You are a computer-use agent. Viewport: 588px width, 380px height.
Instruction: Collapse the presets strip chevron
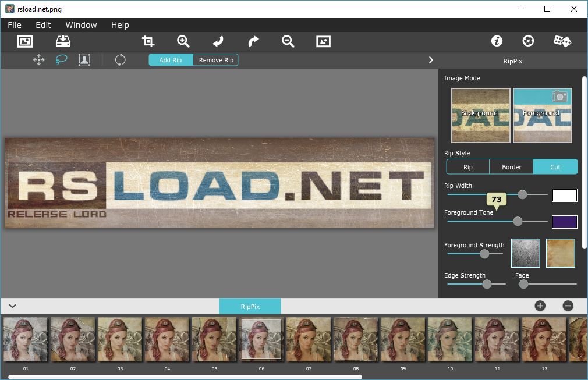[12, 306]
